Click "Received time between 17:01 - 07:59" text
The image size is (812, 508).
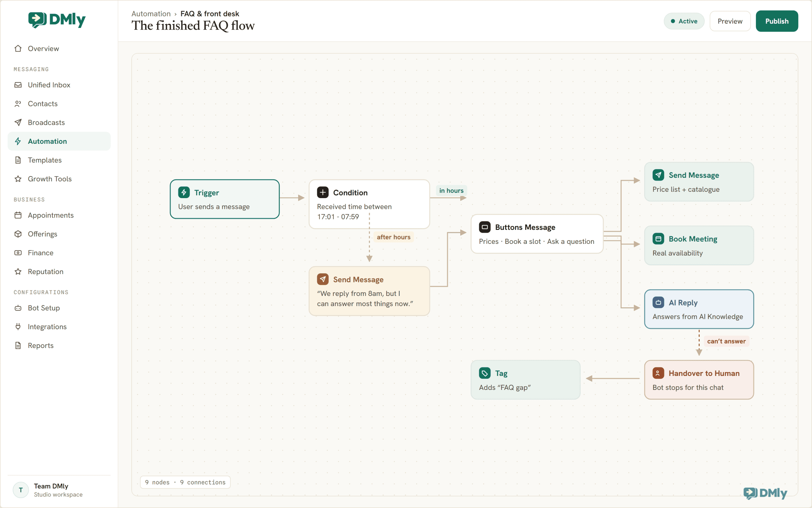pos(354,212)
